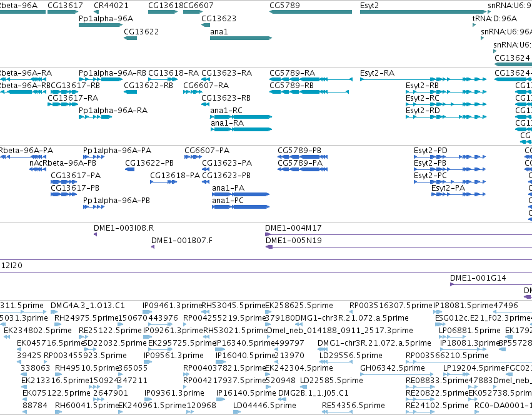Select transcript ana1-RC
Image resolution: width=532 pixels, height=415 pixels.
(241, 117)
